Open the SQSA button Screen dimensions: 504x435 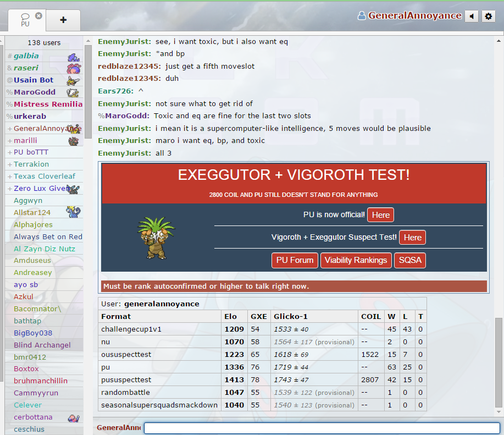[410, 260]
